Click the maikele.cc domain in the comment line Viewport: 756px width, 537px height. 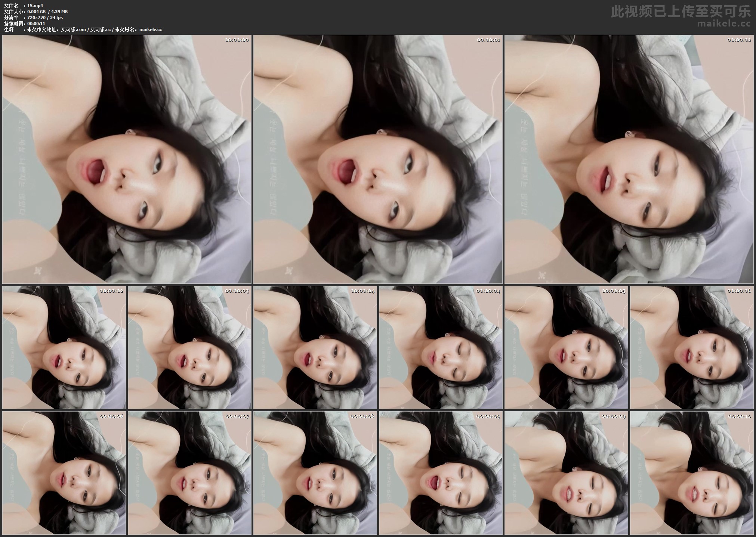pyautogui.click(x=150, y=30)
